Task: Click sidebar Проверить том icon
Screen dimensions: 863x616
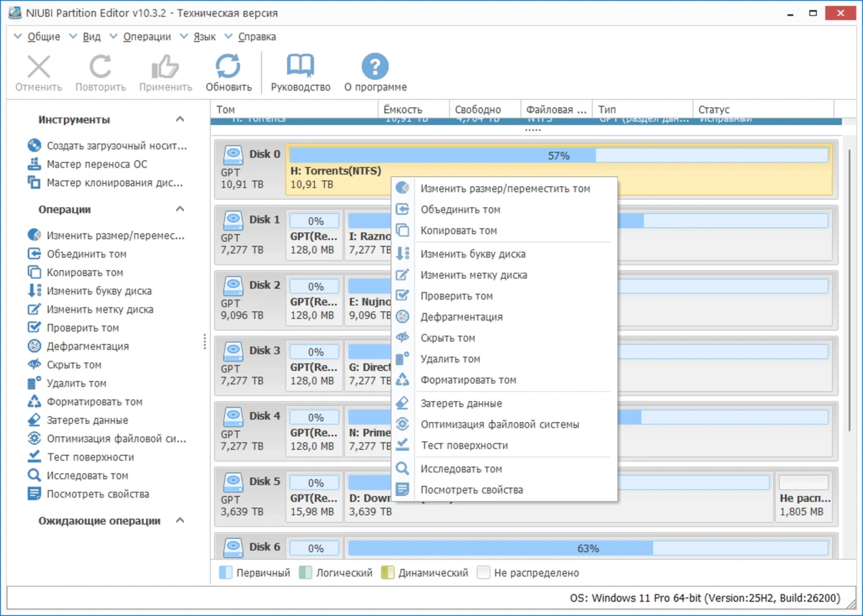Action: point(34,328)
